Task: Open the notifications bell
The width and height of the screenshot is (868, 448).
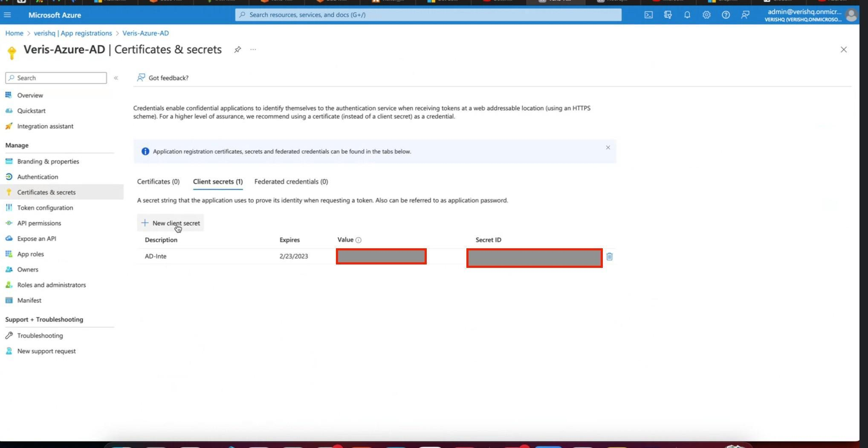Action: pos(687,15)
